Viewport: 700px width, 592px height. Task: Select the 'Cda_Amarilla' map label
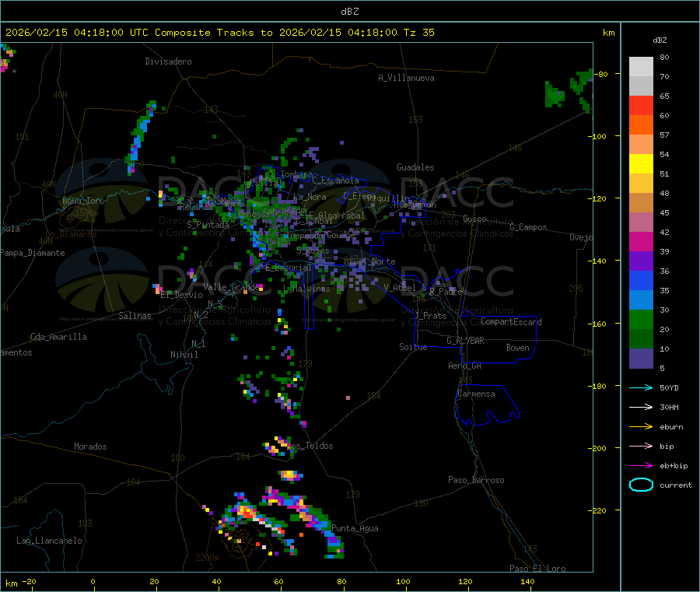(x=58, y=337)
